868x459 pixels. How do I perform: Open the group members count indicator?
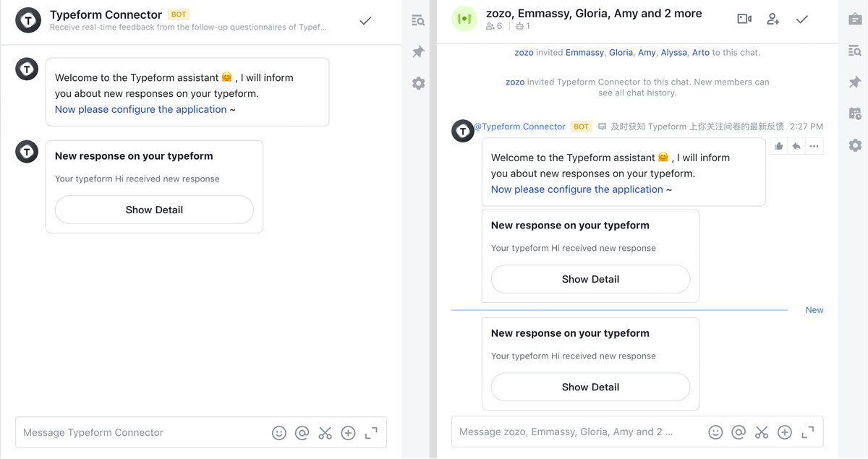point(495,26)
